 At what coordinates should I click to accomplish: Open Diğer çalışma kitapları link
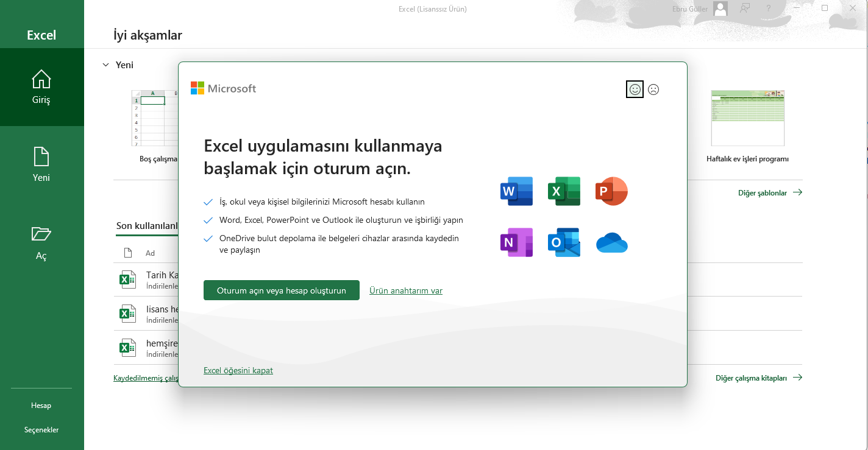[759, 378]
